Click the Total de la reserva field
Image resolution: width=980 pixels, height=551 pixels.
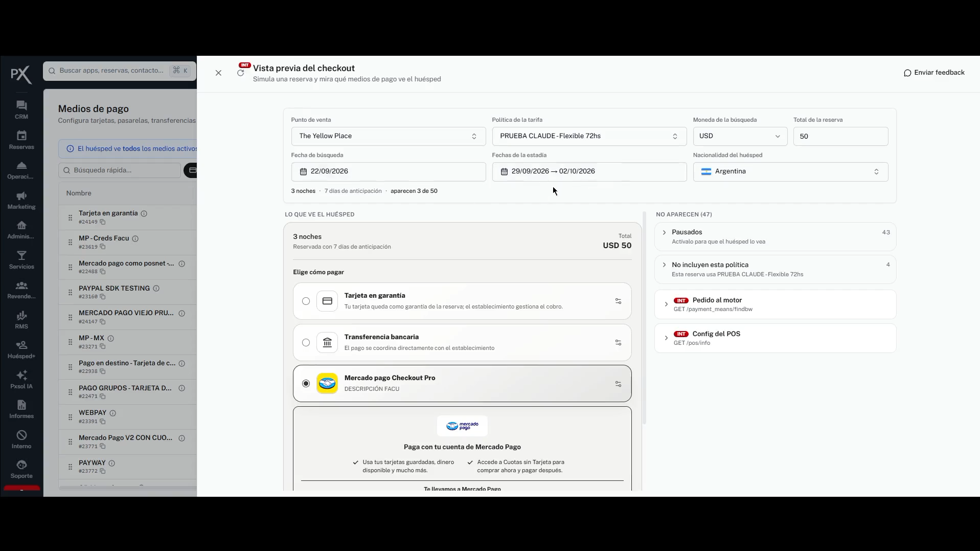point(840,136)
